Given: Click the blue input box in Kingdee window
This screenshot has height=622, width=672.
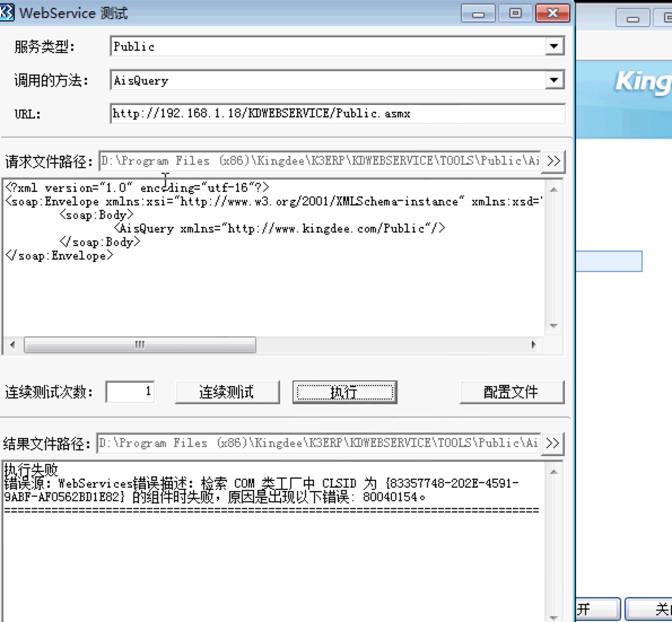Looking at the screenshot, I should 609,261.
